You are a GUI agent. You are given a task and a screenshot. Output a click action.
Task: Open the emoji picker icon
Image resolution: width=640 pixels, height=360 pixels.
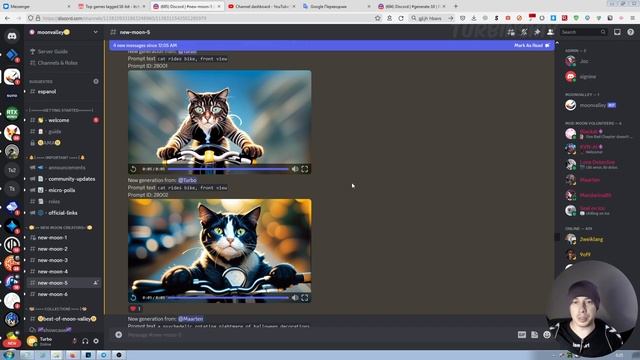(x=547, y=335)
